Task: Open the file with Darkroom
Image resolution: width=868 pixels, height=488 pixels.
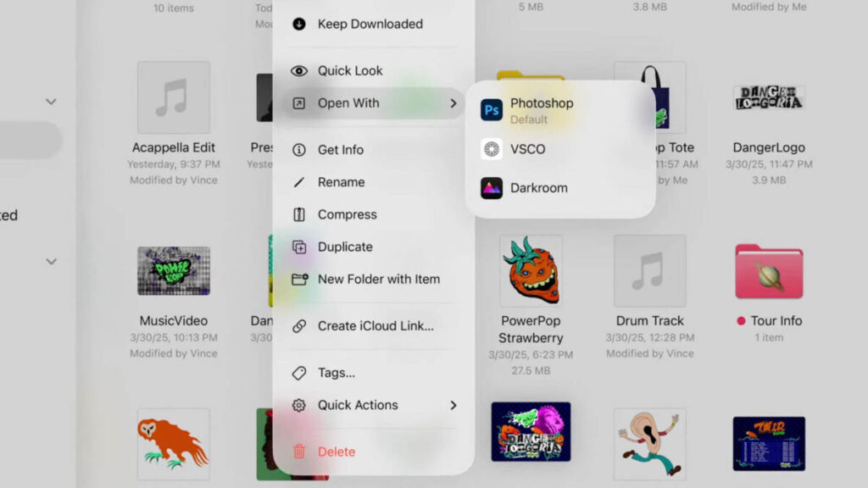Action: (x=561, y=188)
